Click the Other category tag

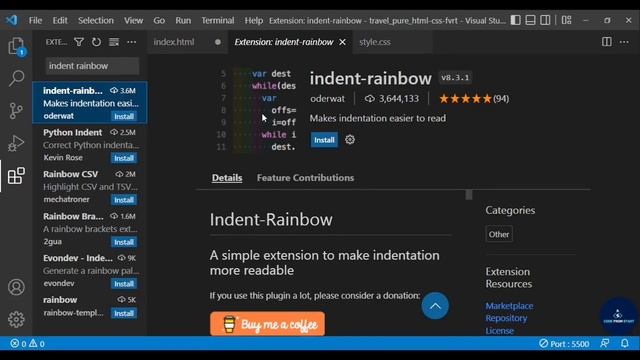499,234
